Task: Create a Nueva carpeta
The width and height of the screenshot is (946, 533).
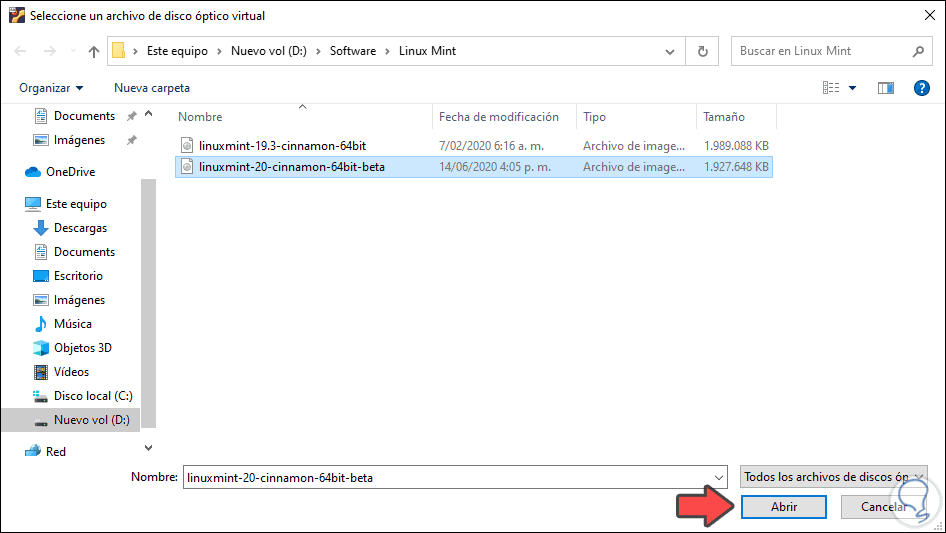Action: pos(152,88)
